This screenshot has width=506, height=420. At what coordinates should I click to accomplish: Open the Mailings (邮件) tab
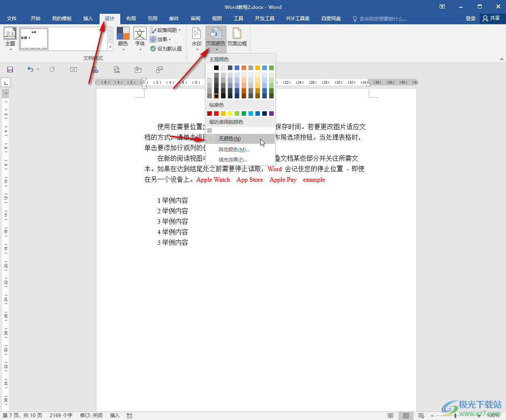click(174, 19)
